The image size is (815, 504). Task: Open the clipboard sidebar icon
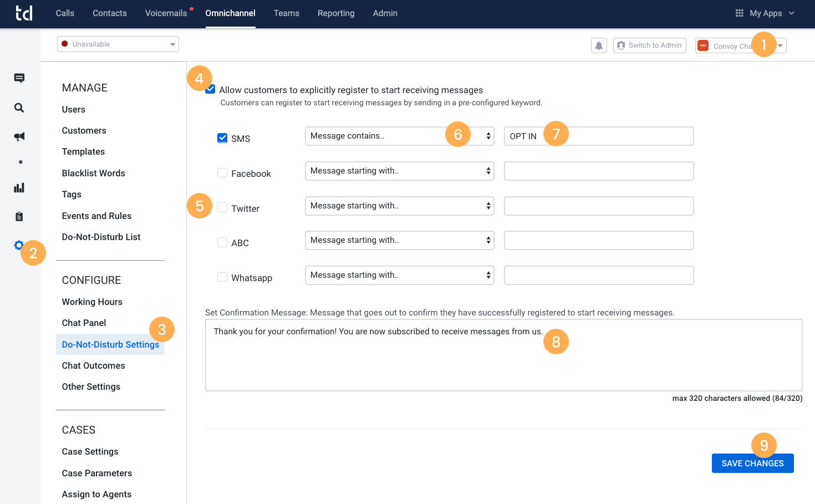point(19,216)
